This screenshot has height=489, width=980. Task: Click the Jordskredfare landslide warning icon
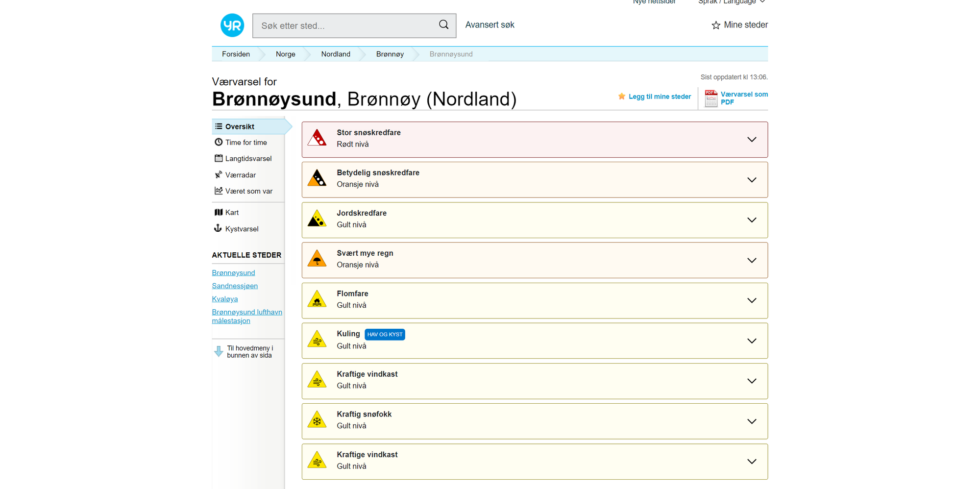point(317,219)
